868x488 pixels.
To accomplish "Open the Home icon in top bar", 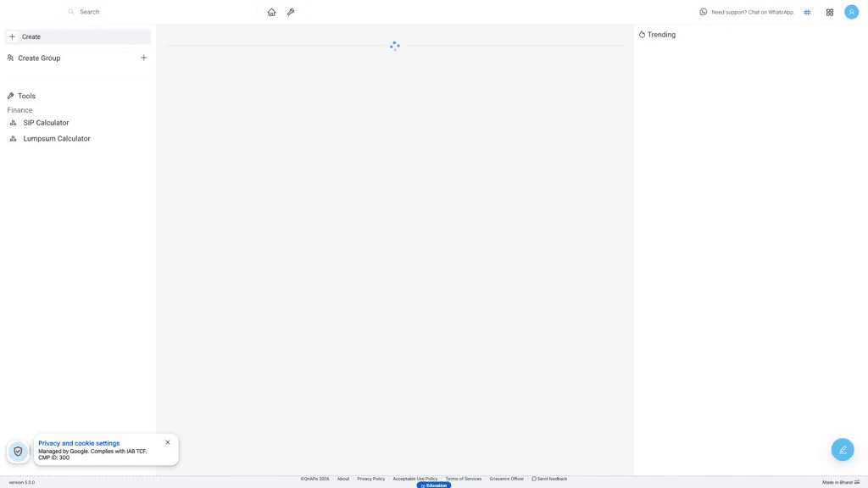I will click(271, 12).
